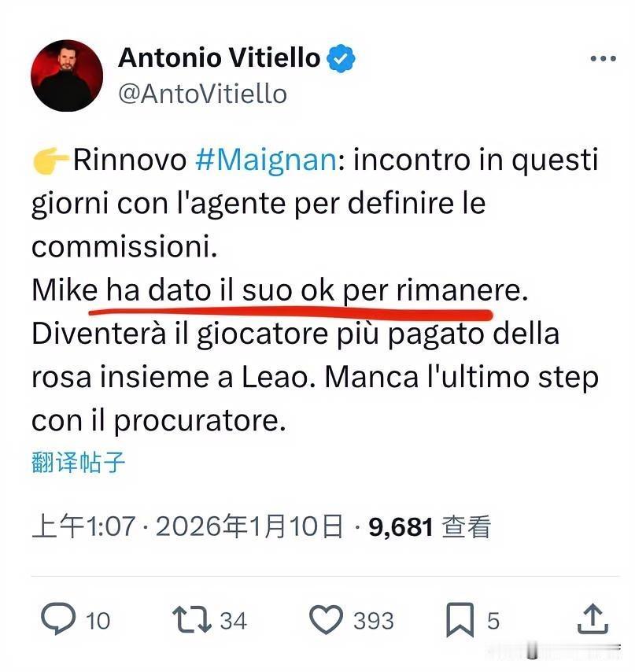635x672 pixels.
Task: Click the repost count 34
Action: coord(234,621)
